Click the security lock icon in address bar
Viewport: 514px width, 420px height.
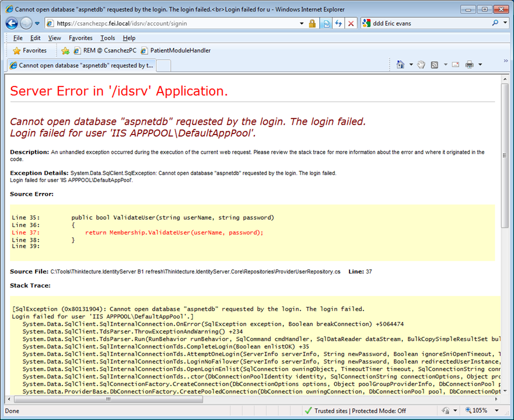(312, 24)
